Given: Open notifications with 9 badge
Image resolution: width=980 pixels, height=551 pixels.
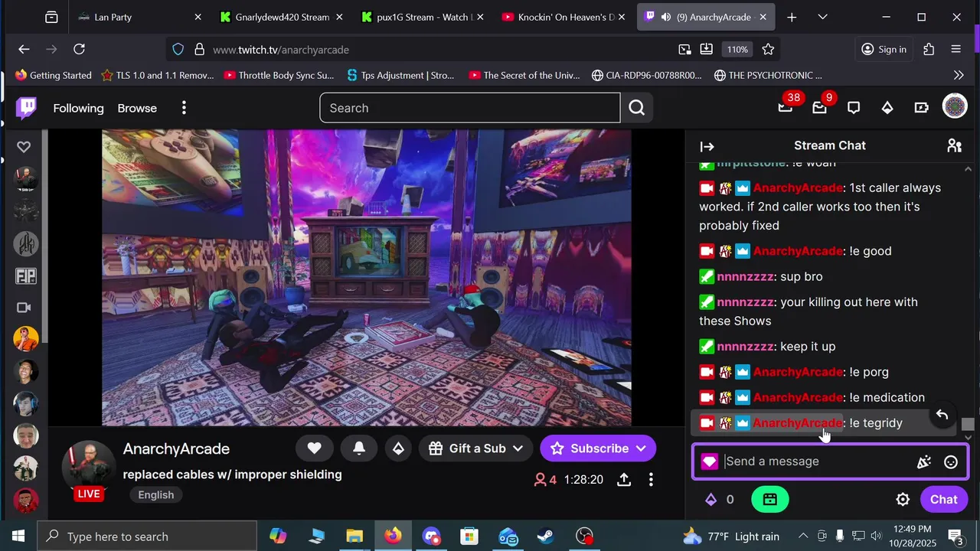Looking at the screenshot, I should click(x=819, y=108).
